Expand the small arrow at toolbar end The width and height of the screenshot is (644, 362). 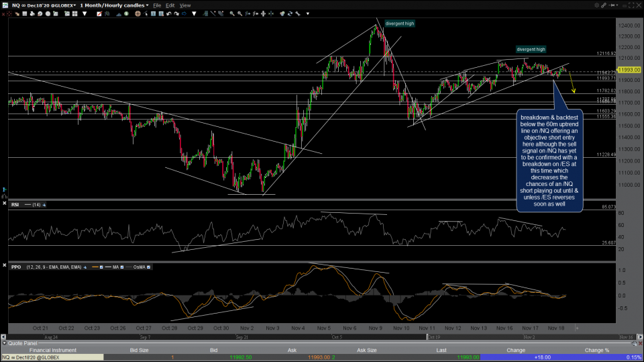[308, 13]
